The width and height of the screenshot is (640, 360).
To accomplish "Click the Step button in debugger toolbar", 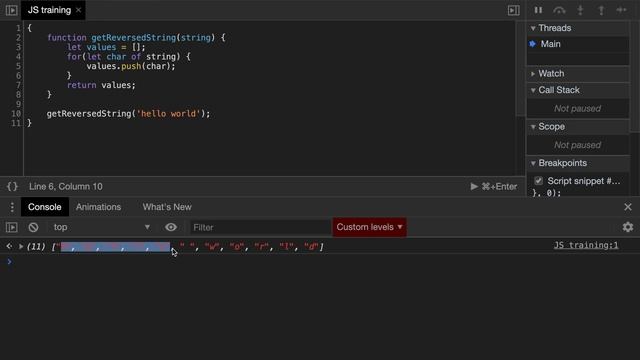I will (x=621, y=10).
